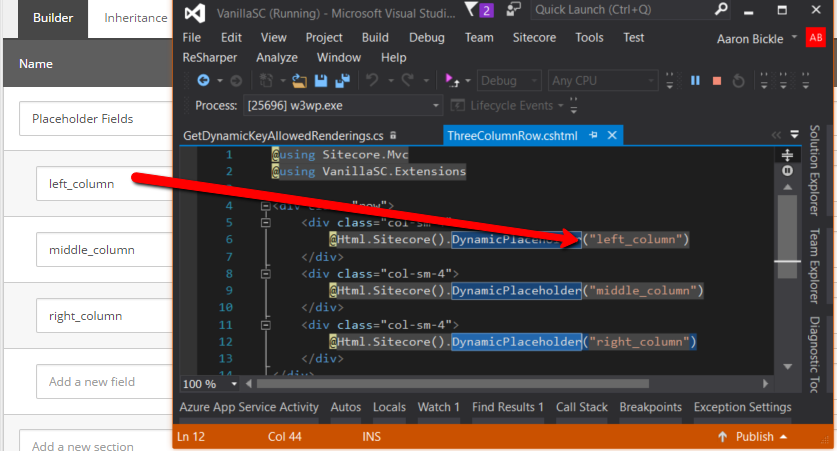The width and height of the screenshot is (837, 451).
Task: Click the circular pause indicator in editor margin
Action: (x=787, y=171)
